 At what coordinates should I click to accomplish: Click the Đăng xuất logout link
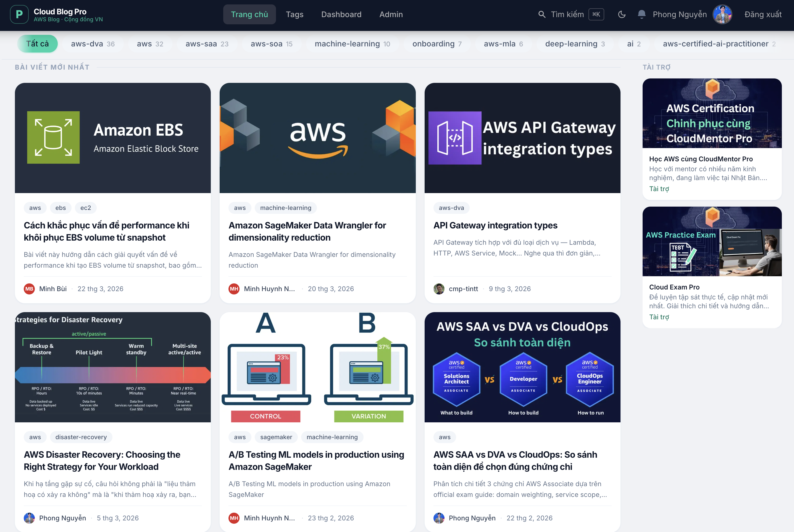[763, 15]
